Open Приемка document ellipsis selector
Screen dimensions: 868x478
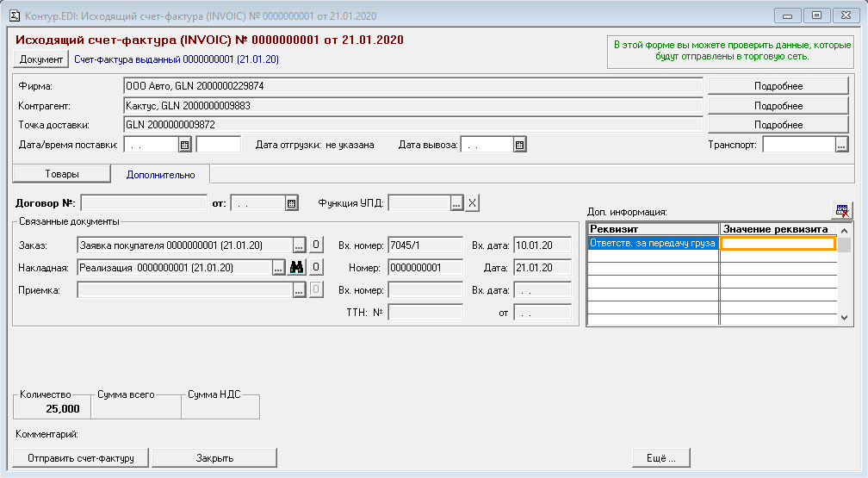pyautogui.click(x=300, y=290)
